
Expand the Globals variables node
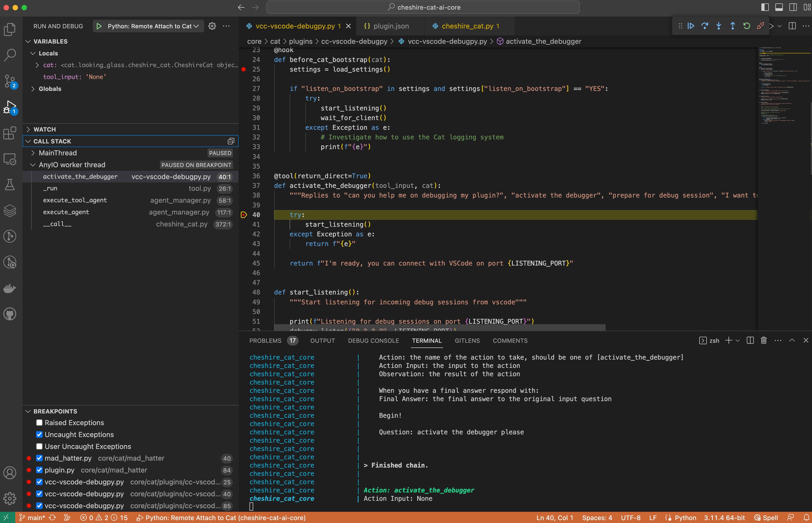pyautogui.click(x=33, y=89)
